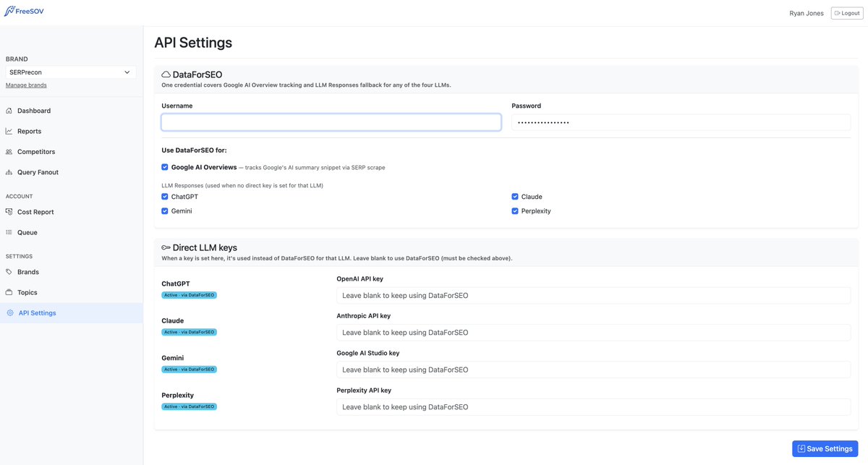
Task: Click the Dashboard home icon in sidebar
Action: click(9, 111)
